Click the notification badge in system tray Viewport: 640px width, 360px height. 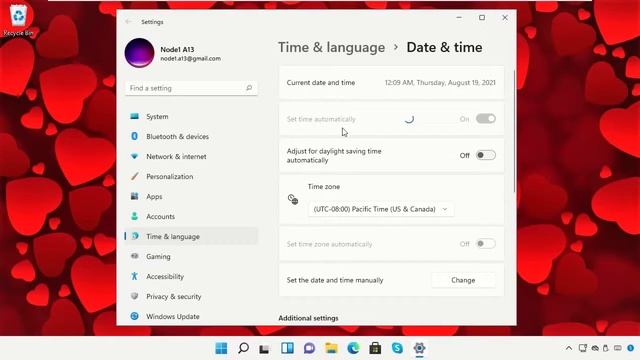click(x=631, y=348)
